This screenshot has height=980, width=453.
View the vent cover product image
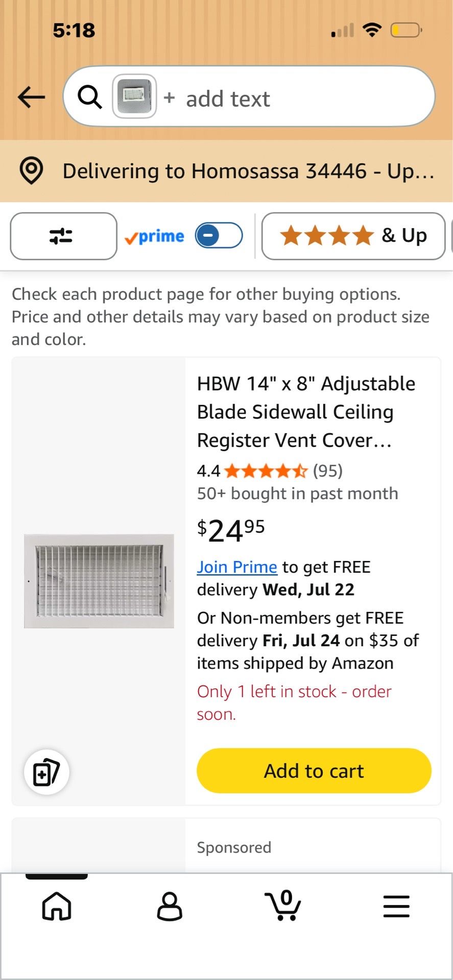click(x=99, y=581)
